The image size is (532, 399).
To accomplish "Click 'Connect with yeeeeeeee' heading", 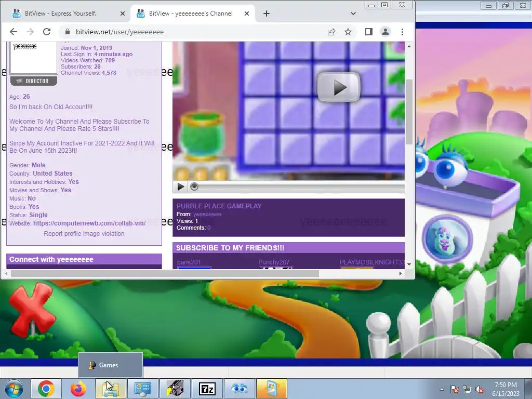I will [x=51, y=260].
